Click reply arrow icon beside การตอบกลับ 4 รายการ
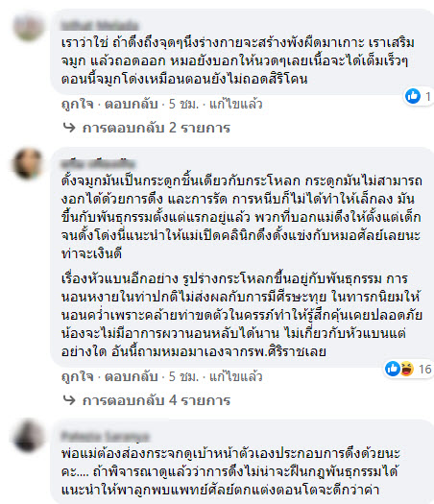 pyautogui.click(x=69, y=400)
